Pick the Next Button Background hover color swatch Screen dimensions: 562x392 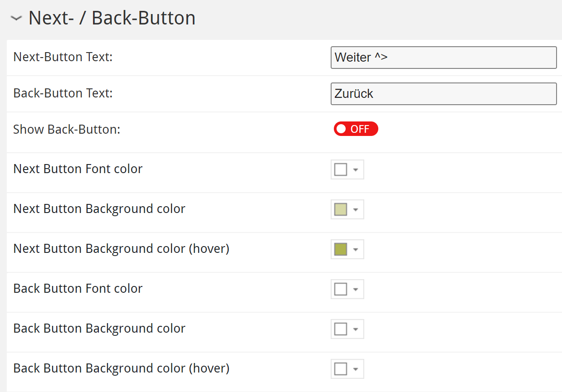pos(341,249)
